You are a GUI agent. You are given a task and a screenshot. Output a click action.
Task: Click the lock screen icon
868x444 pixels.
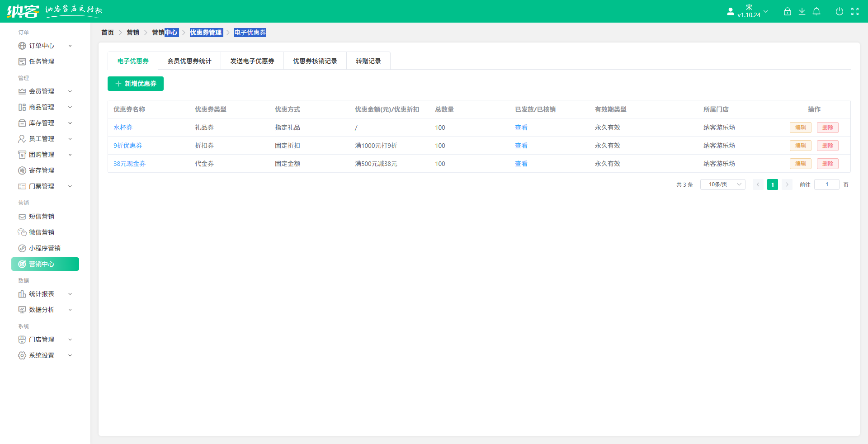(x=787, y=11)
